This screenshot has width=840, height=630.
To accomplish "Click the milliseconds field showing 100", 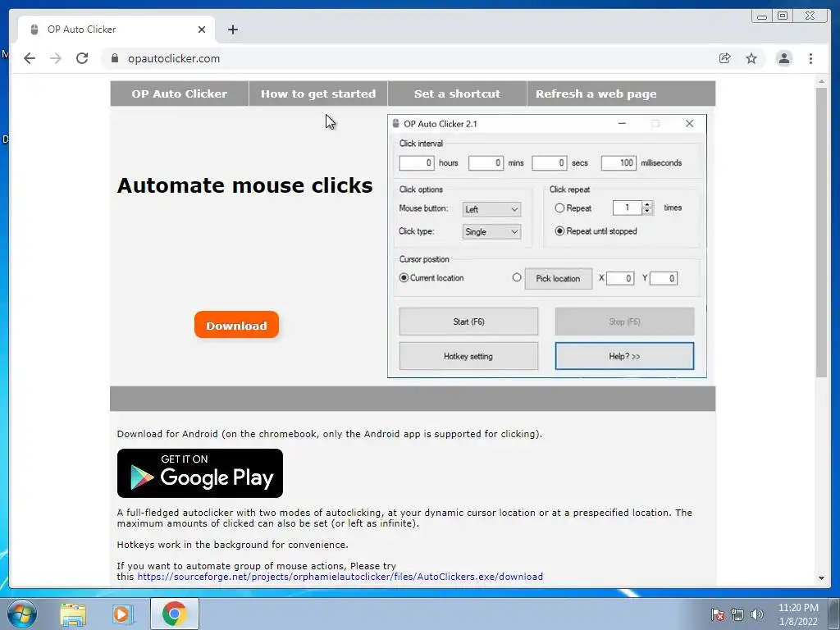I will 619,163.
